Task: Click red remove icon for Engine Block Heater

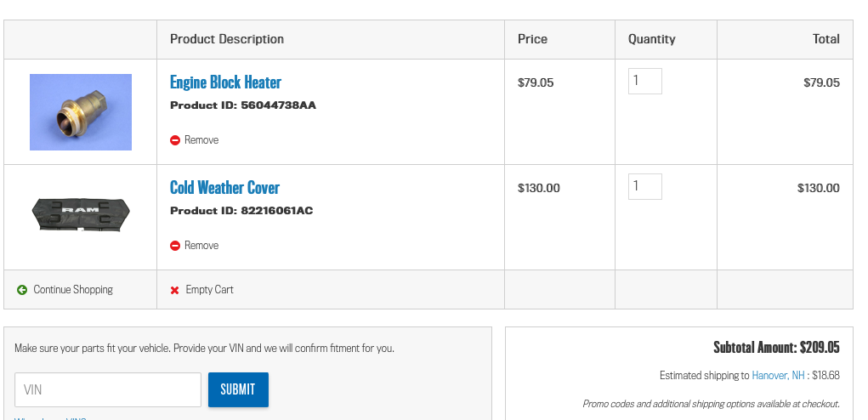Action: click(175, 140)
